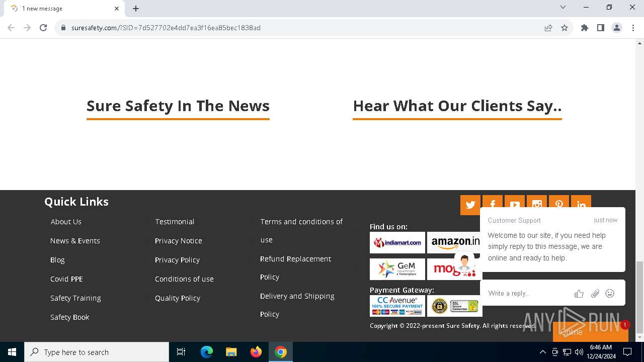Viewport: 644px width, 362px height.
Task: Share this page via the share icon
Action: [x=548, y=28]
